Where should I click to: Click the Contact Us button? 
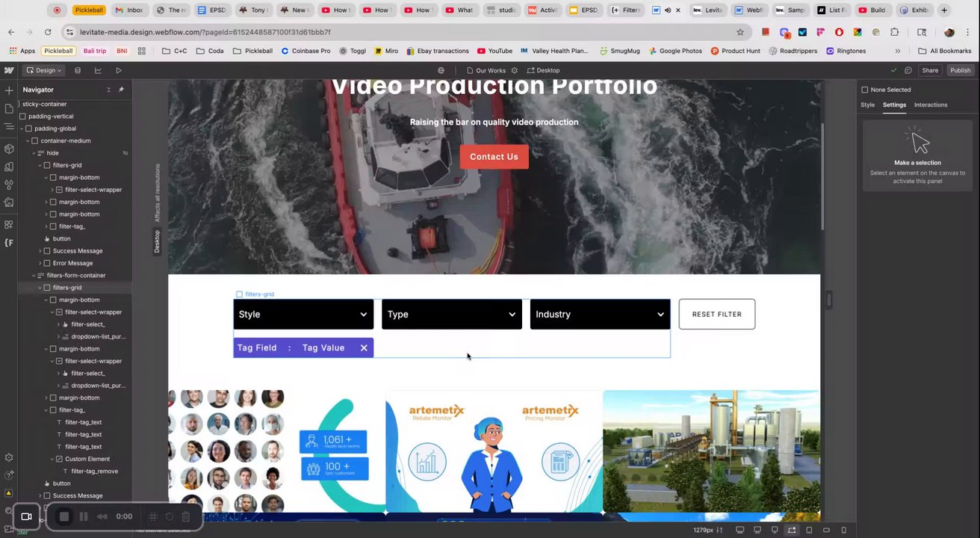pos(494,157)
